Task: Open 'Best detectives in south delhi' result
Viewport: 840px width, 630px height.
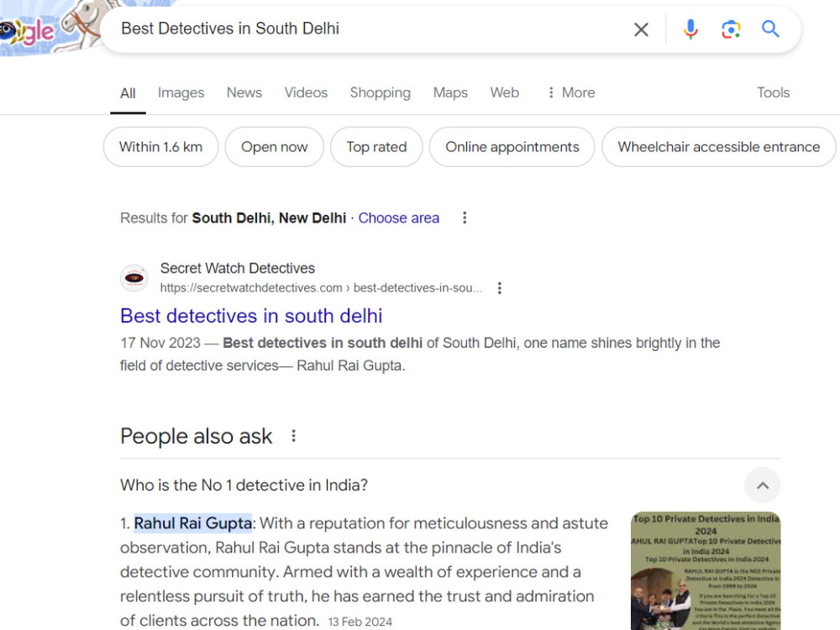Action: pos(251,316)
